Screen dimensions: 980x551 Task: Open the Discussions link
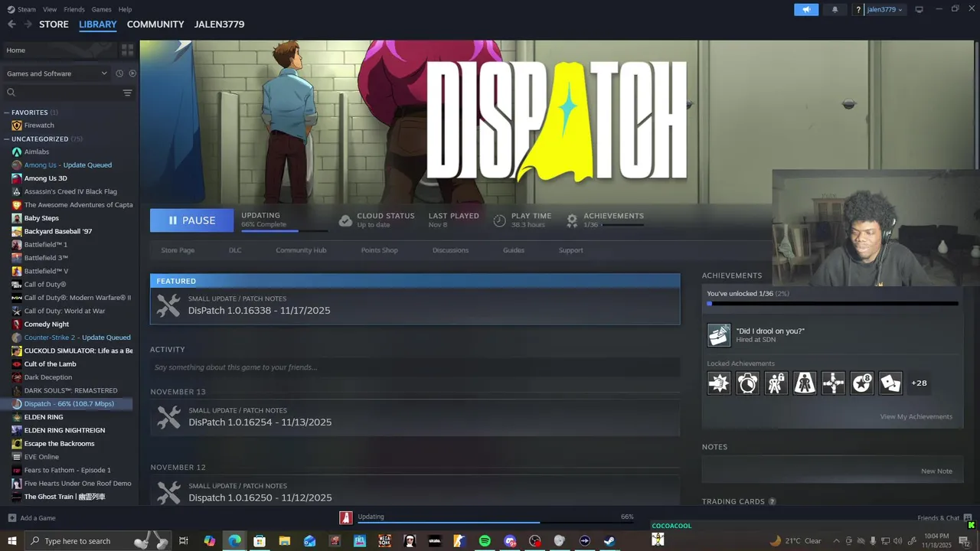[450, 250]
